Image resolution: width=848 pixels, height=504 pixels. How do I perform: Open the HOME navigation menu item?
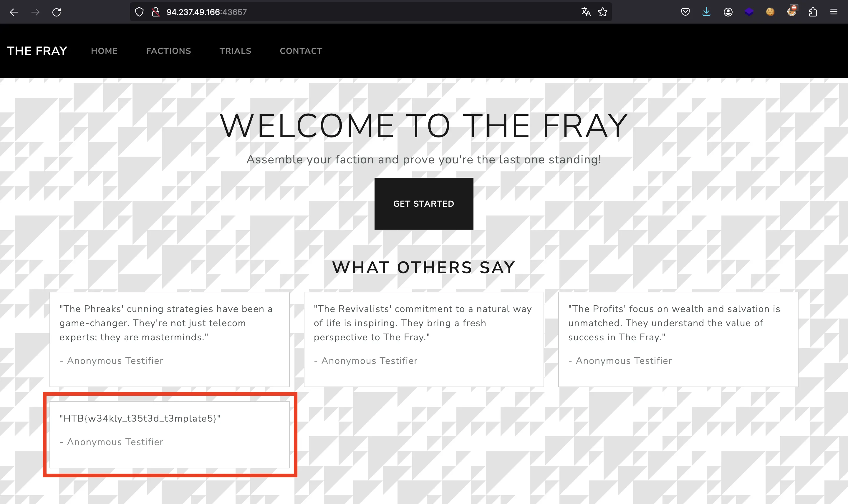[x=105, y=51]
